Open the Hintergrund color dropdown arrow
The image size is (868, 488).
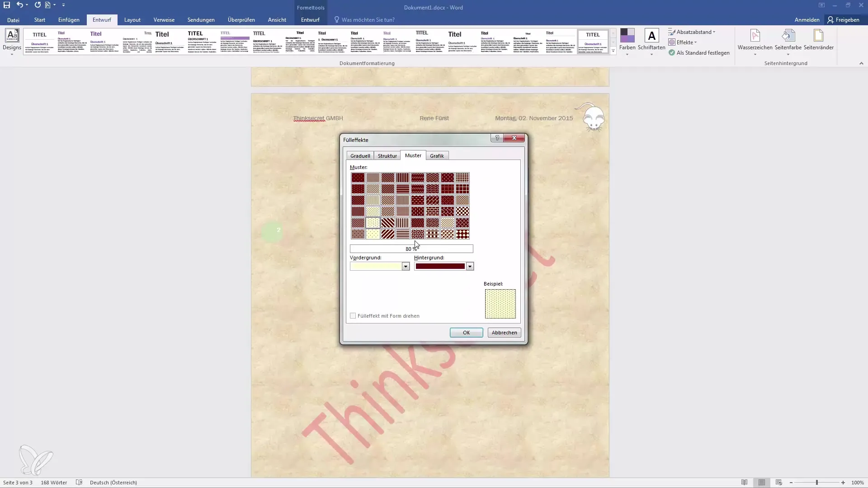click(x=470, y=267)
